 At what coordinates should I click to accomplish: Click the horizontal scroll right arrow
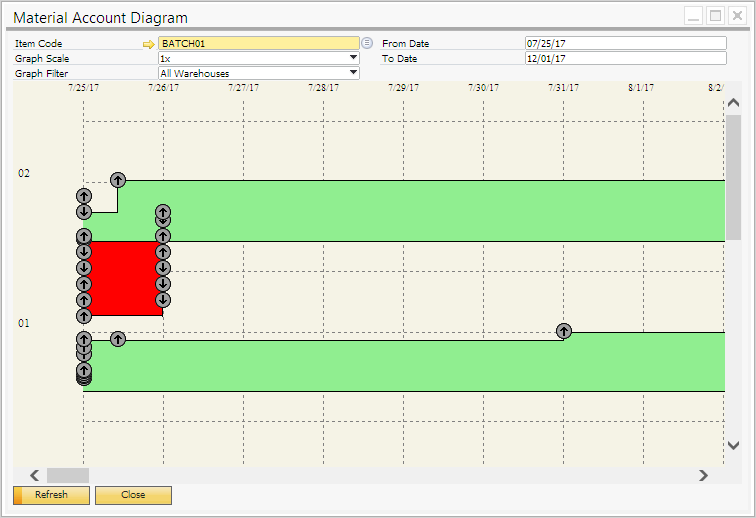tap(703, 475)
